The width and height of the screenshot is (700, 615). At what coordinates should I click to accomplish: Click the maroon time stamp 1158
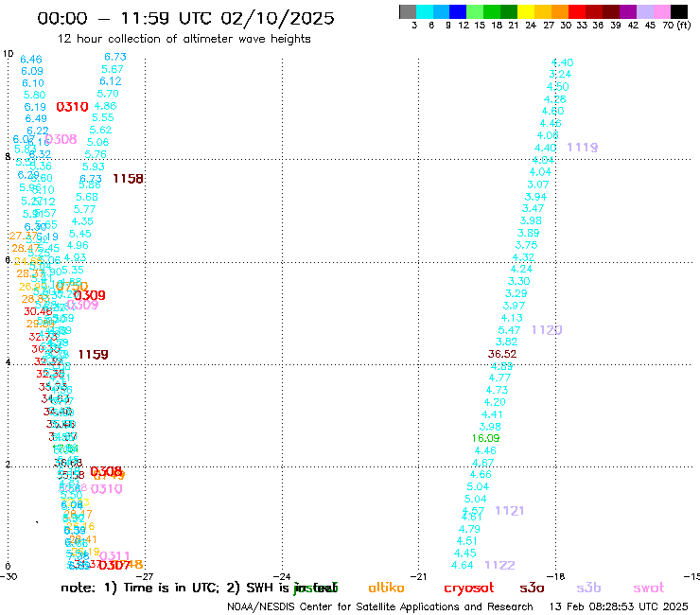tap(128, 179)
